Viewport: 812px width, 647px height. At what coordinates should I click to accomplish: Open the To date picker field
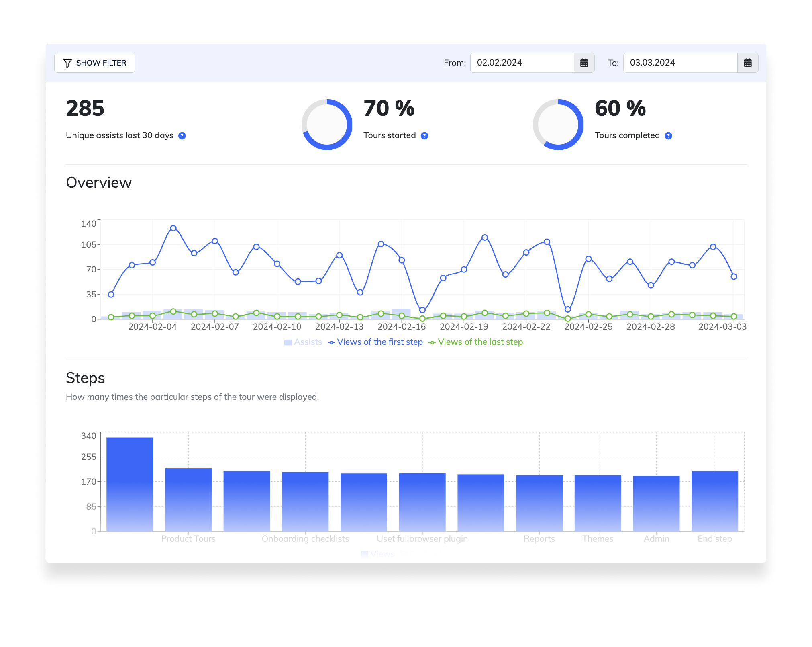[680, 63]
